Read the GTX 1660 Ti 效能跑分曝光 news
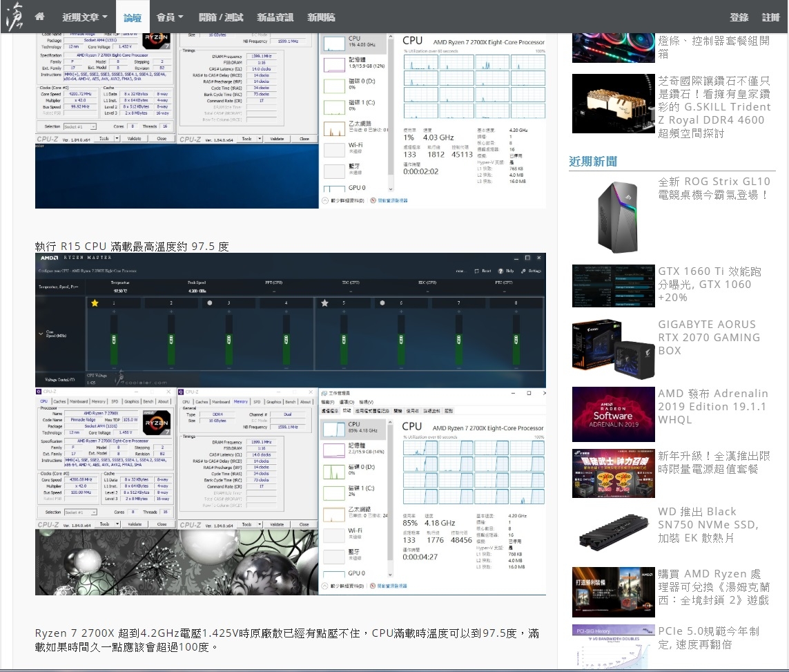Viewport: 789px width, 672px height. pos(710,285)
